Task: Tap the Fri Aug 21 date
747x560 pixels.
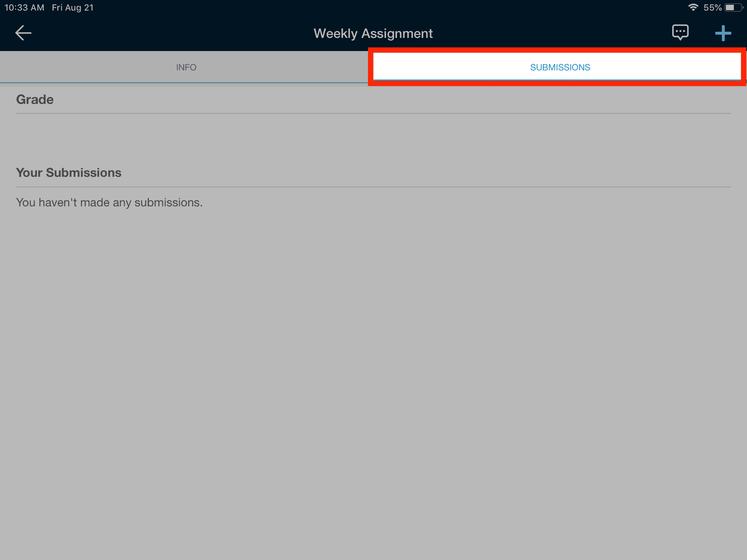Action: (73, 8)
